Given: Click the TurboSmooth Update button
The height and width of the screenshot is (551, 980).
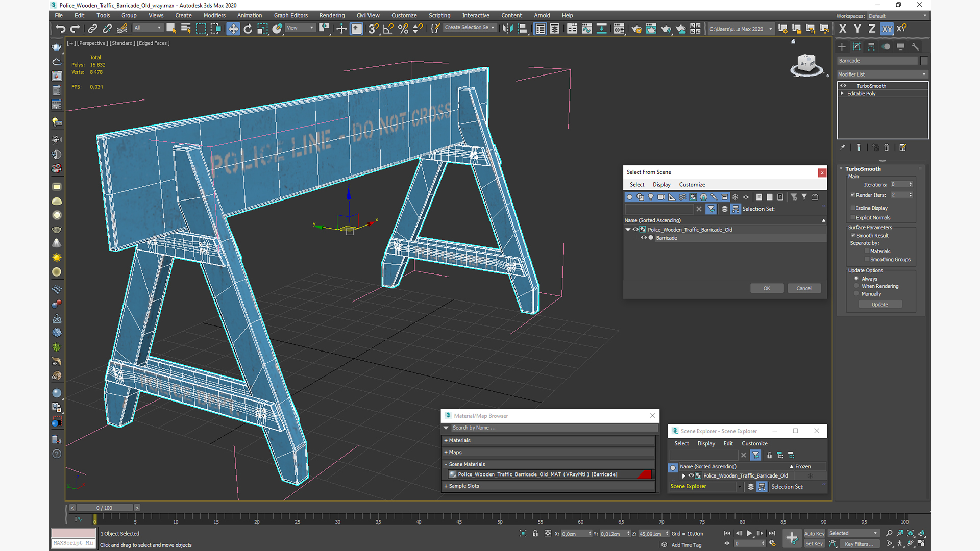Looking at the screenshot, I should pyautogui.click(x=879, y=304).
